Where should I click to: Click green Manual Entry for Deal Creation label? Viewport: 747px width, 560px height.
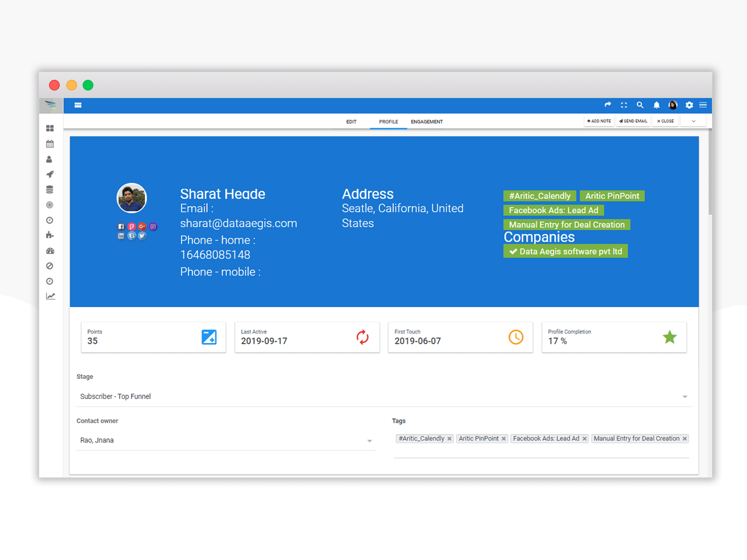pyautogui.click(x=567, y=224)
